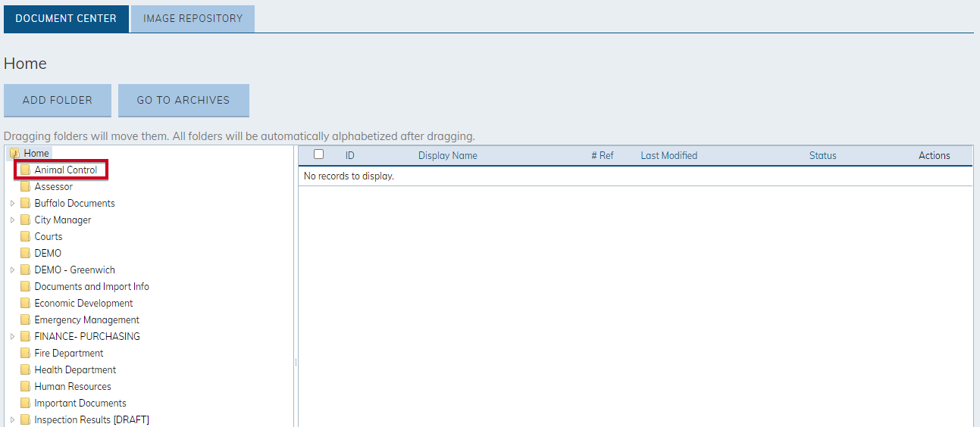Image resolution: width=980 pixels, height=427 pixels.
Task: Sort by the Last Modified column header
Action: (x=668, y=156)
